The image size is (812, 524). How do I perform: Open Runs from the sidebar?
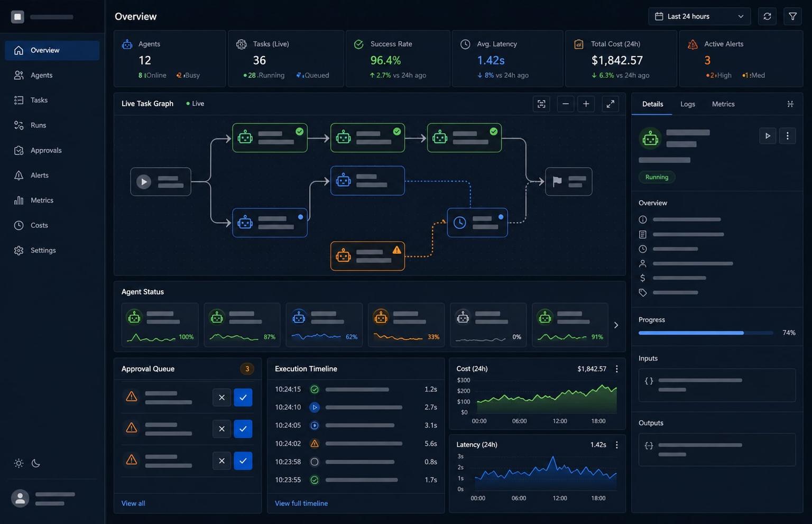[52, 125]
